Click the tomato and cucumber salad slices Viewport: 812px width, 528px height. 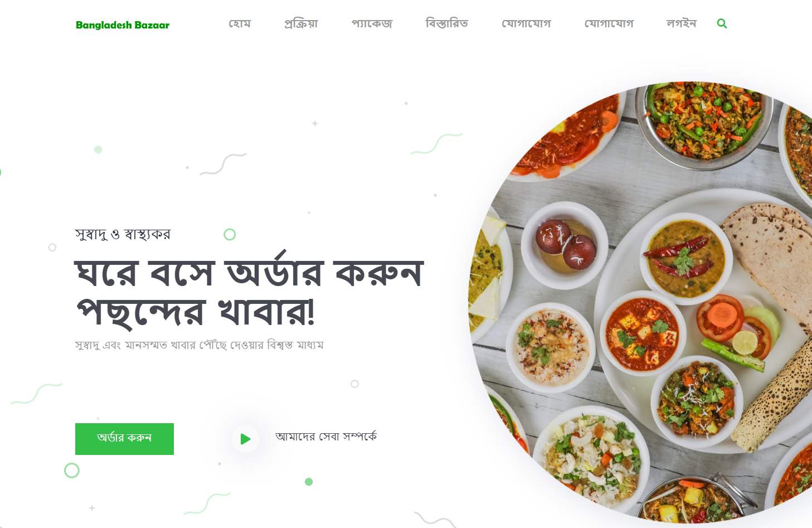pos(737,330)
